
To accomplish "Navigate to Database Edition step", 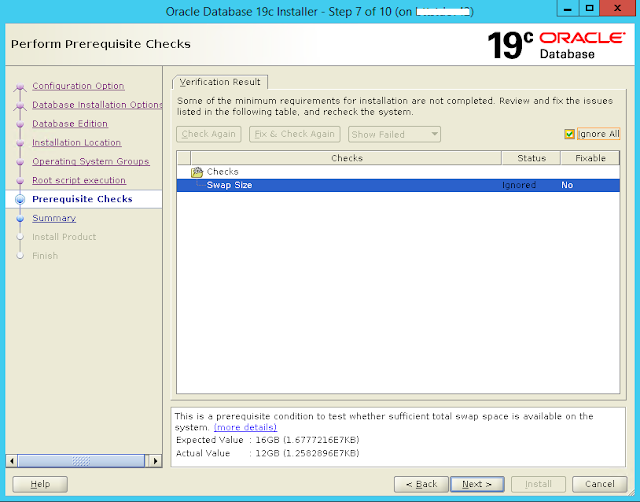I will 70,124.
